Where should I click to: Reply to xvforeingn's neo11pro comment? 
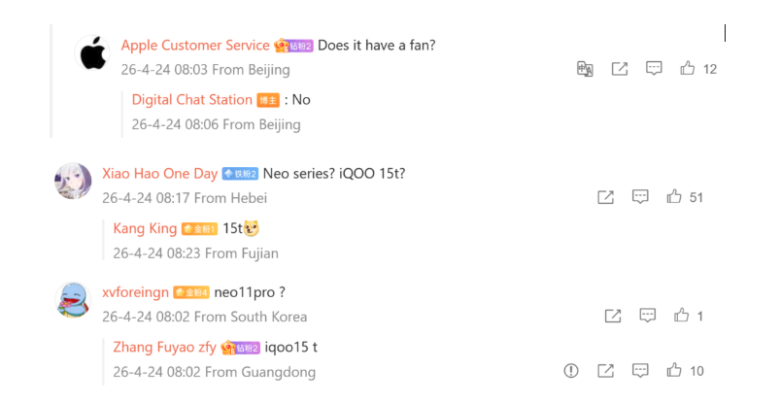pyautogui.click(x=648, y=316)
